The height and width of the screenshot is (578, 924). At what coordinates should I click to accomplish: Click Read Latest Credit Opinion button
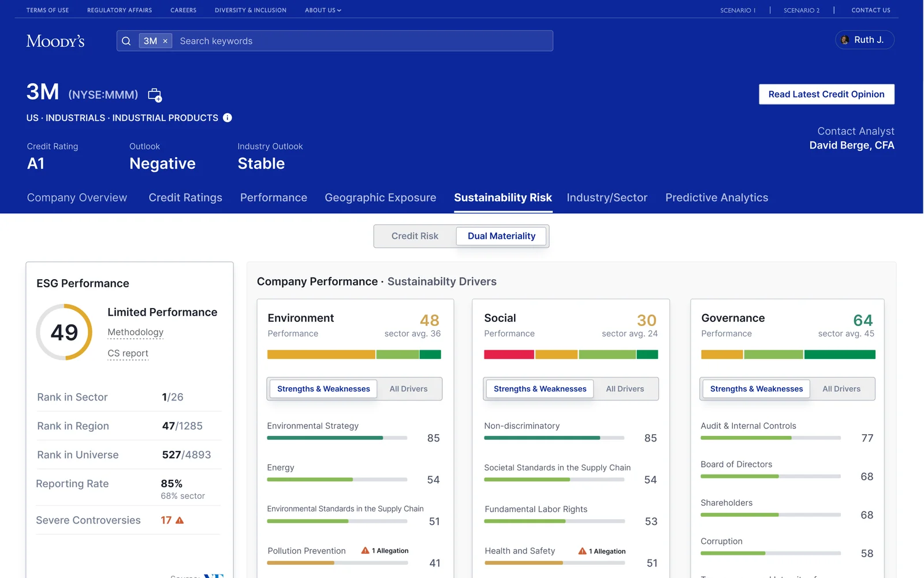826,94
